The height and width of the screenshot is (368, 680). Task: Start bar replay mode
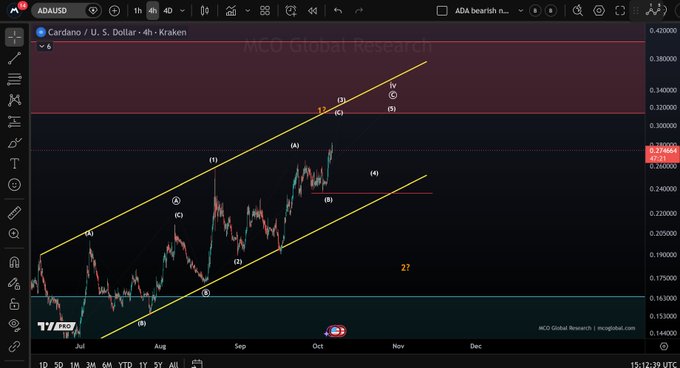coord(312,11)
